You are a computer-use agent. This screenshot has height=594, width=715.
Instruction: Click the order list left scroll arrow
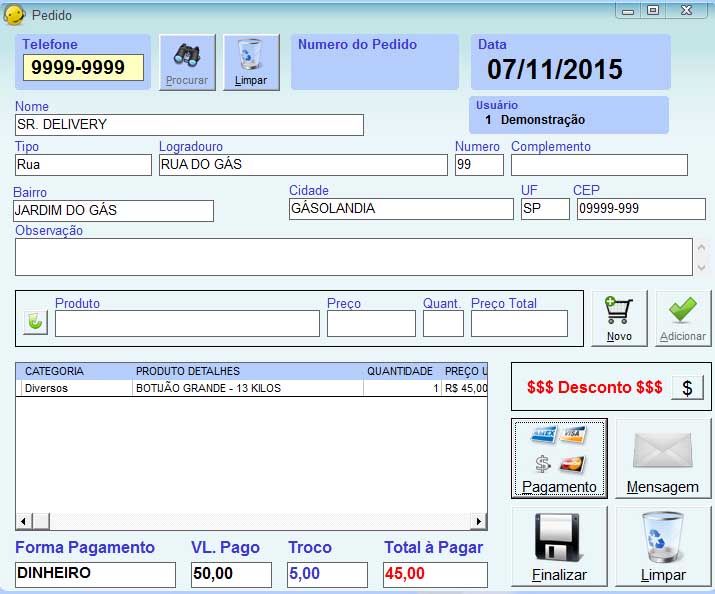point(24,521)
